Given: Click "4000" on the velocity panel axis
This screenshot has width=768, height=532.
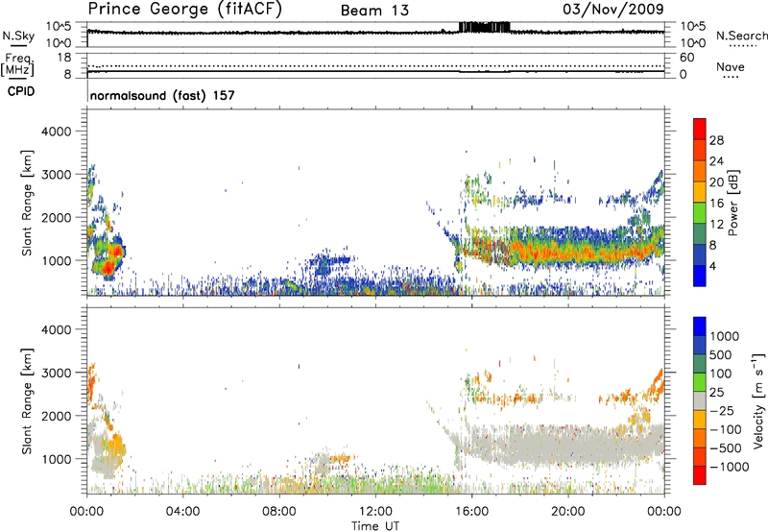Looking at the screenshot, I should (57, 329).
